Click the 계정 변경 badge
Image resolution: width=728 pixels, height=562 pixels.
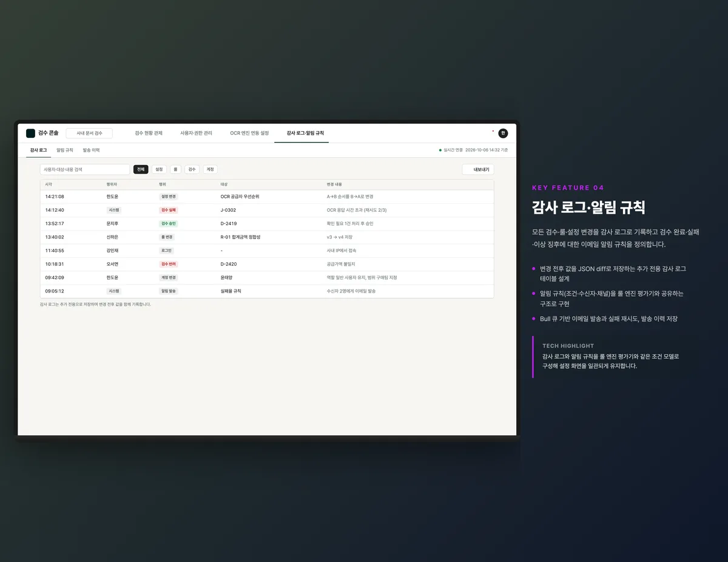169,277
